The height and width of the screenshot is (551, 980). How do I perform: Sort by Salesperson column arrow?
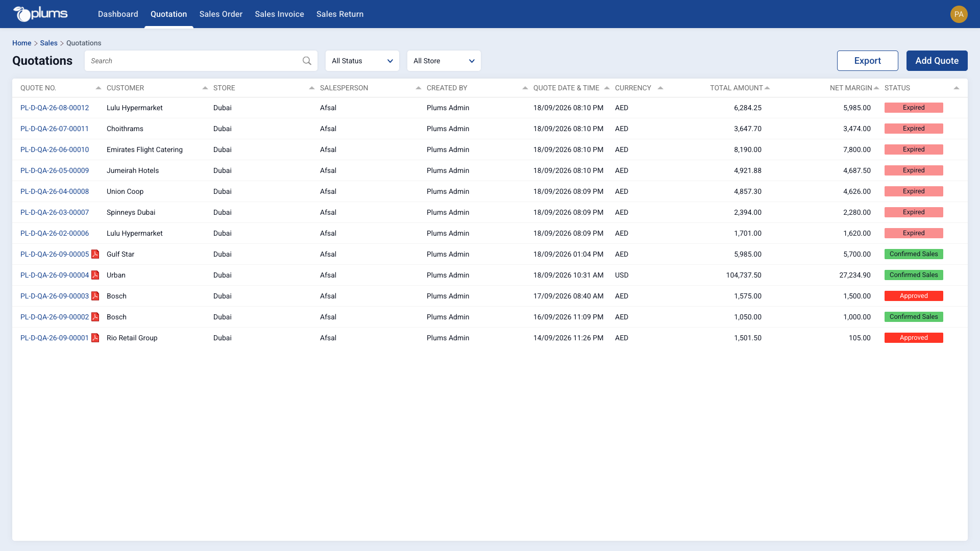(x=419, y=88)
